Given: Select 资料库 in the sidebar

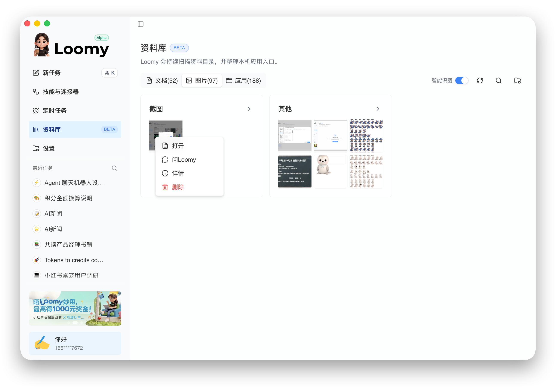Looking at the screenshot, I should point(75,129).
